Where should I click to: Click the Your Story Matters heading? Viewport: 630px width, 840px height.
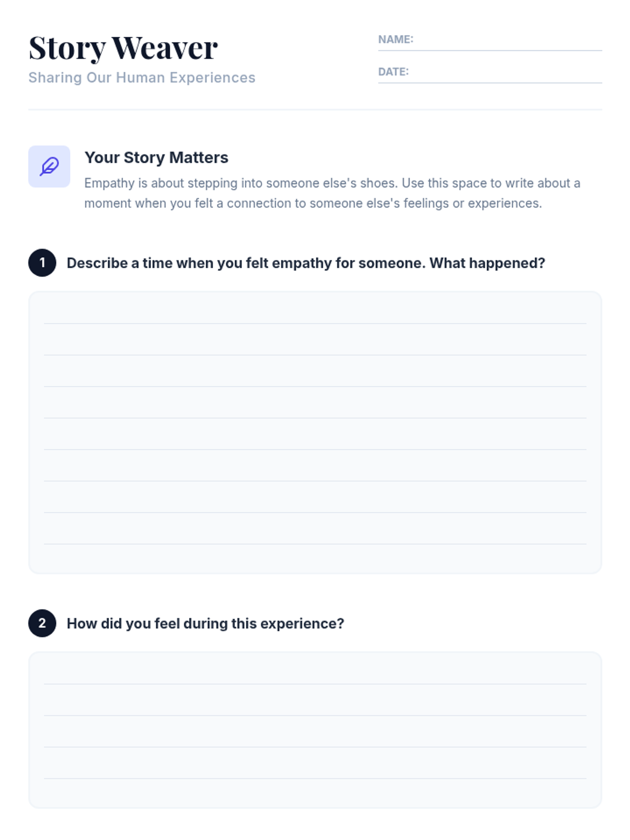click(x=156, y=157)
